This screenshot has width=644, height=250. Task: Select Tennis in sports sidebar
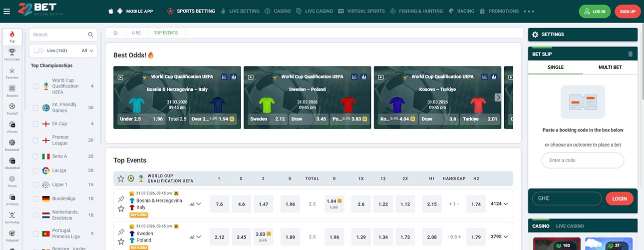12,181
